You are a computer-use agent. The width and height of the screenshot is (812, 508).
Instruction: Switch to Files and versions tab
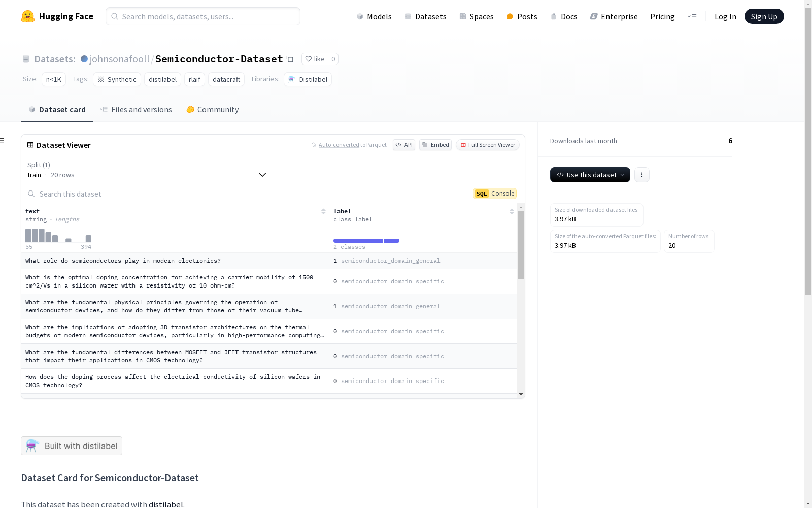click(136, 110)
